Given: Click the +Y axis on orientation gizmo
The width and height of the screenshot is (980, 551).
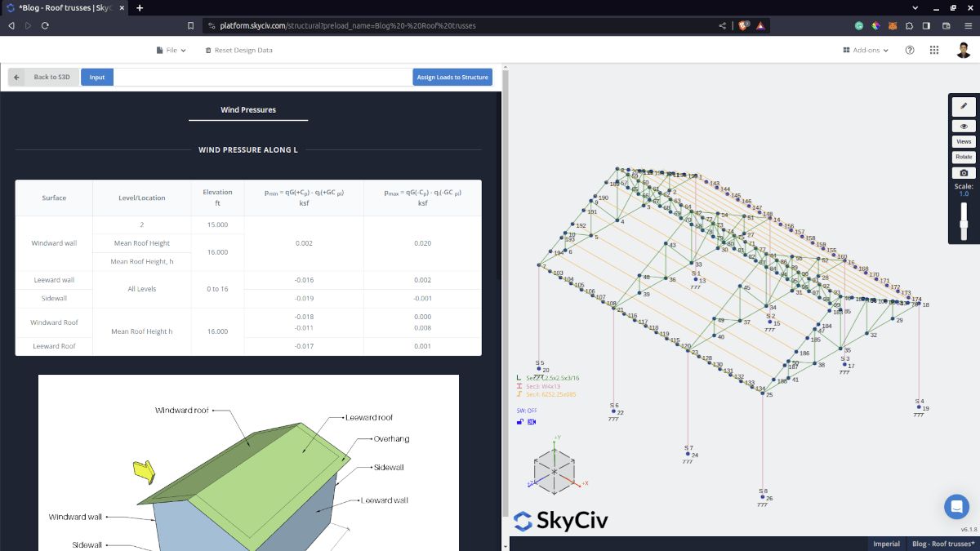Looking at the screenshot, I should [556, 438].
